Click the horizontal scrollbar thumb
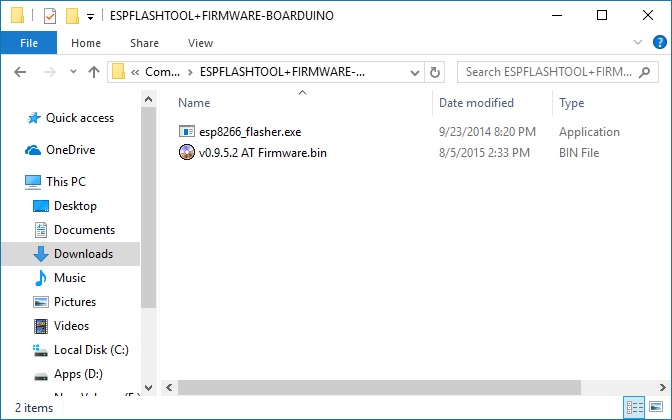 coord(379,387)
